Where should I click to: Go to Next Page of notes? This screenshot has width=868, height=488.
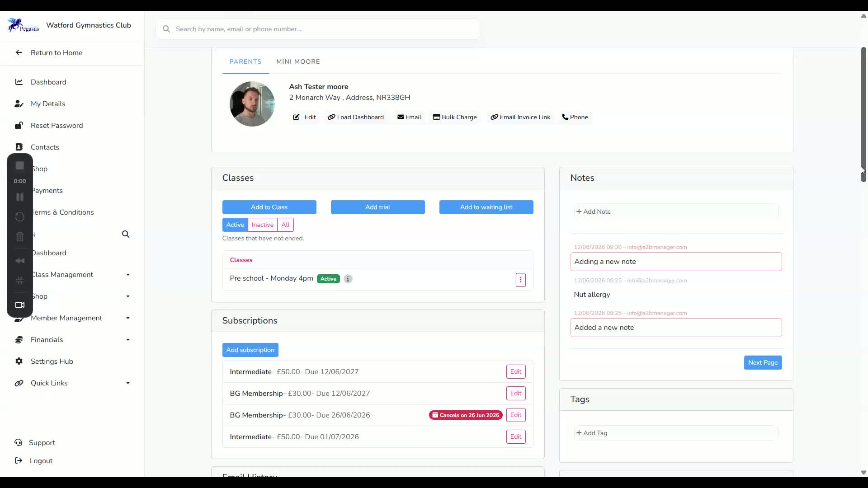tap(763, 362)
